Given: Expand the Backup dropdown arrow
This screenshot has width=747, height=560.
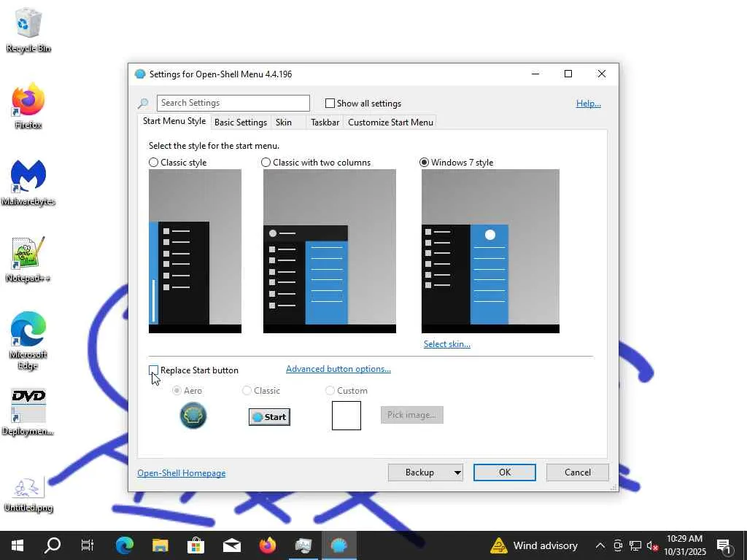Looking at the screenshot, I should click(457, 472).
